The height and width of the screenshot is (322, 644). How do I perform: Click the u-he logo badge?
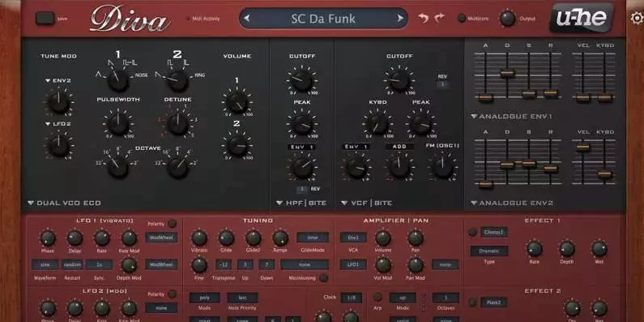tap(581, 18)
